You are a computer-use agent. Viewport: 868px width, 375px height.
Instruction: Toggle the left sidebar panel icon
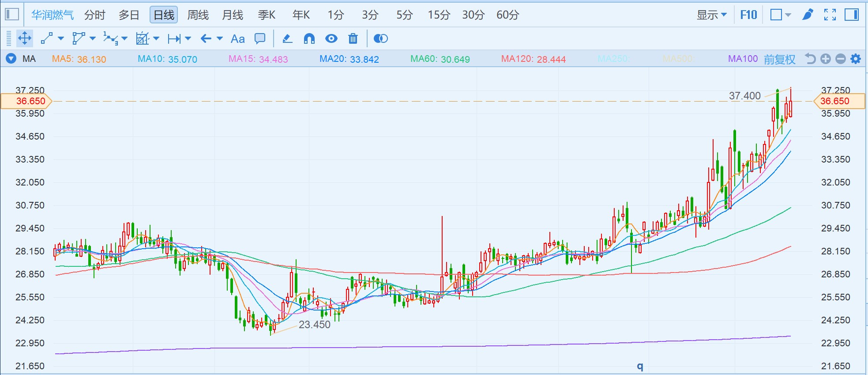[12, 15]
